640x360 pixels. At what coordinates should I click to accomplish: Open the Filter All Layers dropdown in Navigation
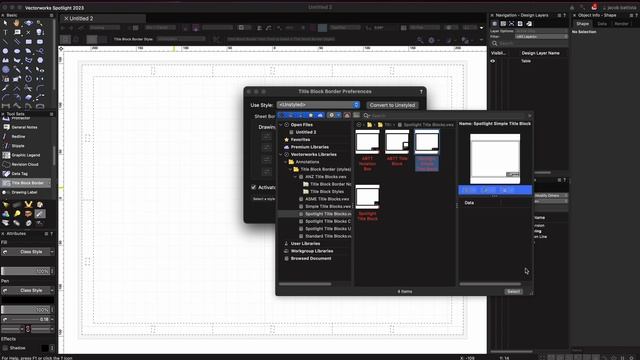[541, 37]
